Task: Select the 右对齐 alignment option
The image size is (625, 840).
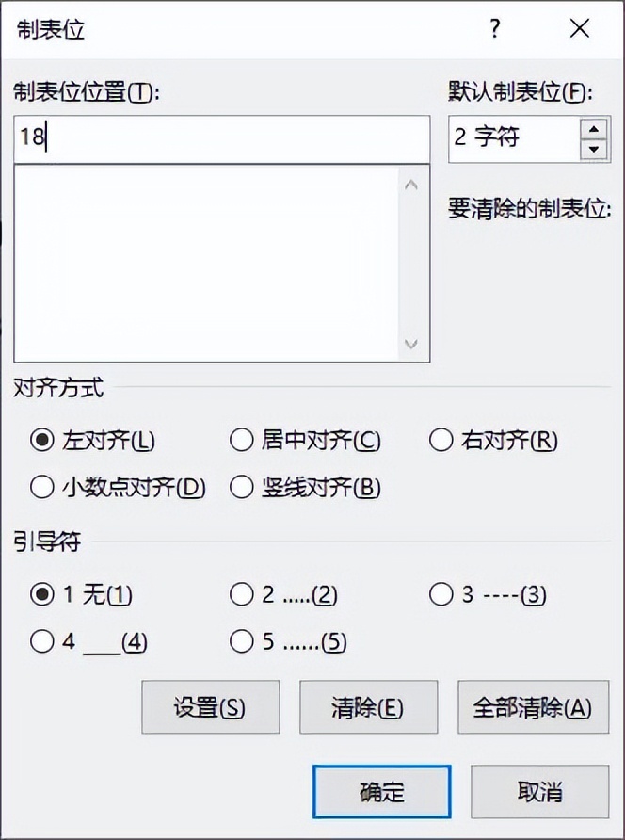Action: (x=441, y=440)
